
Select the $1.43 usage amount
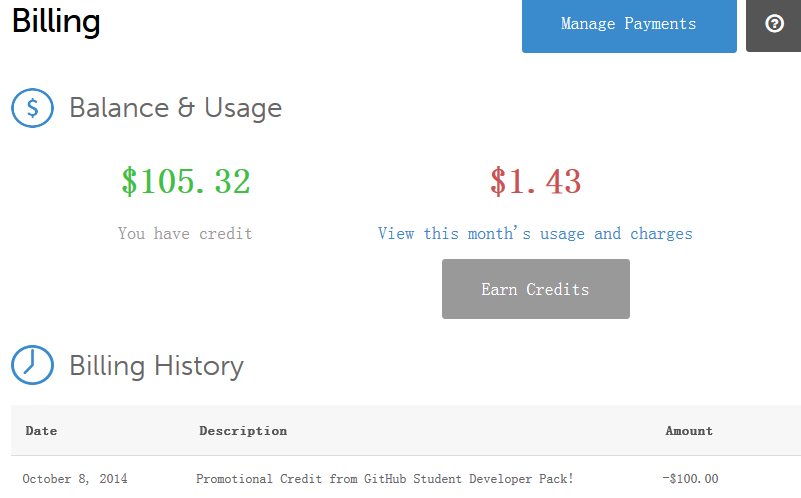(x=535, y=181)
